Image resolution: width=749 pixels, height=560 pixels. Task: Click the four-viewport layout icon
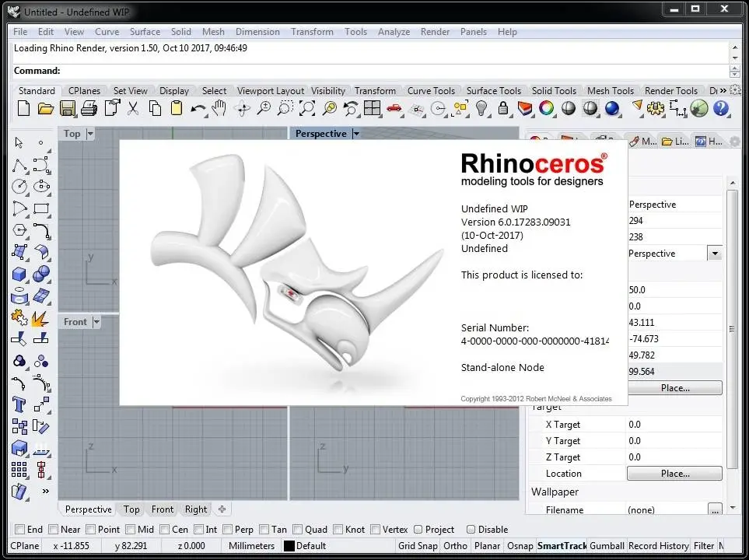tap(372, 108)
